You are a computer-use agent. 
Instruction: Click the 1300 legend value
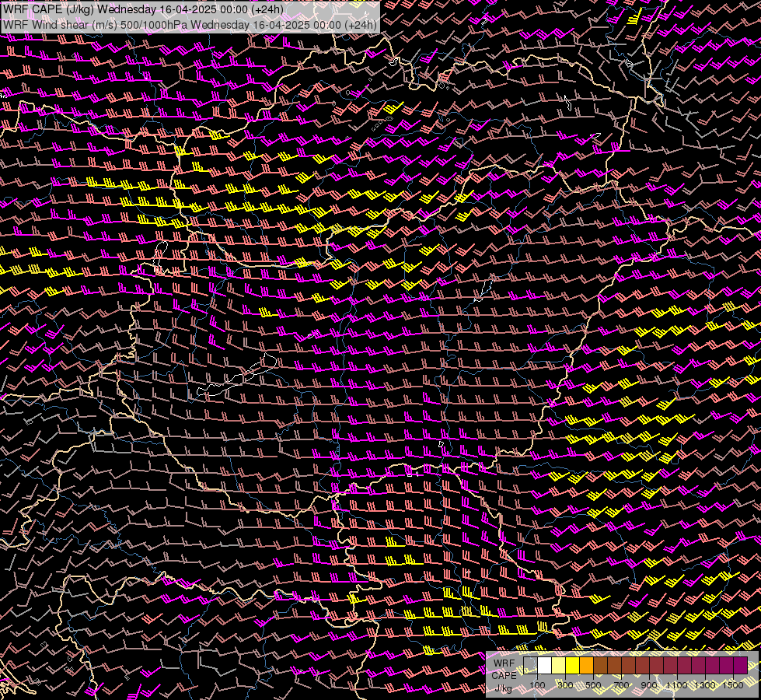click(705, 685)
